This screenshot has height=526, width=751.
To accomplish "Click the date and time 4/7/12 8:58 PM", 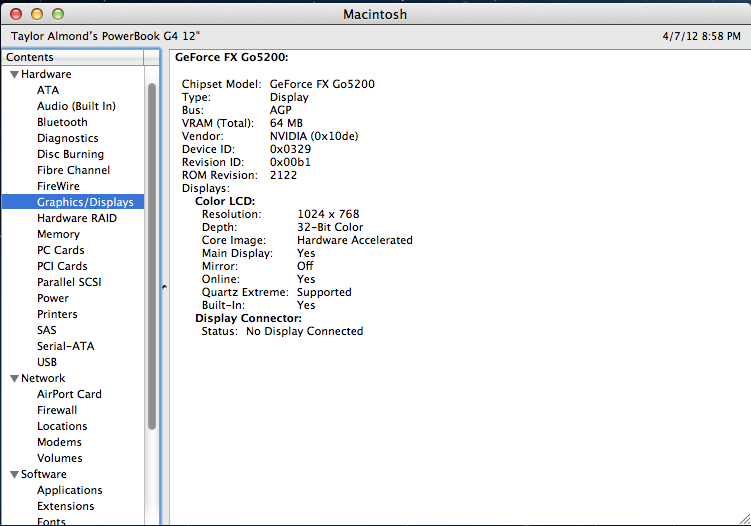I will point(702,36).
